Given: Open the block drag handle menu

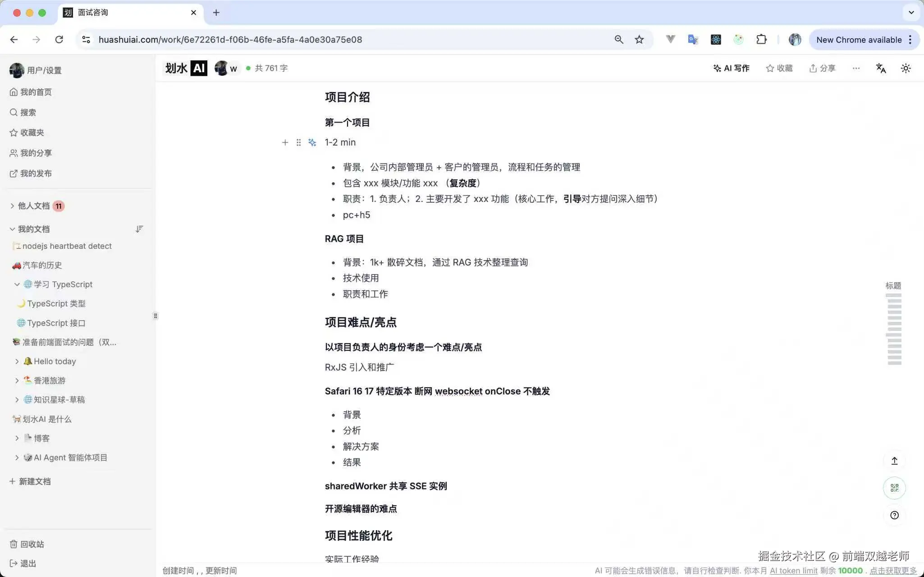Looking at the screenshot, I should tap(298, 142).
